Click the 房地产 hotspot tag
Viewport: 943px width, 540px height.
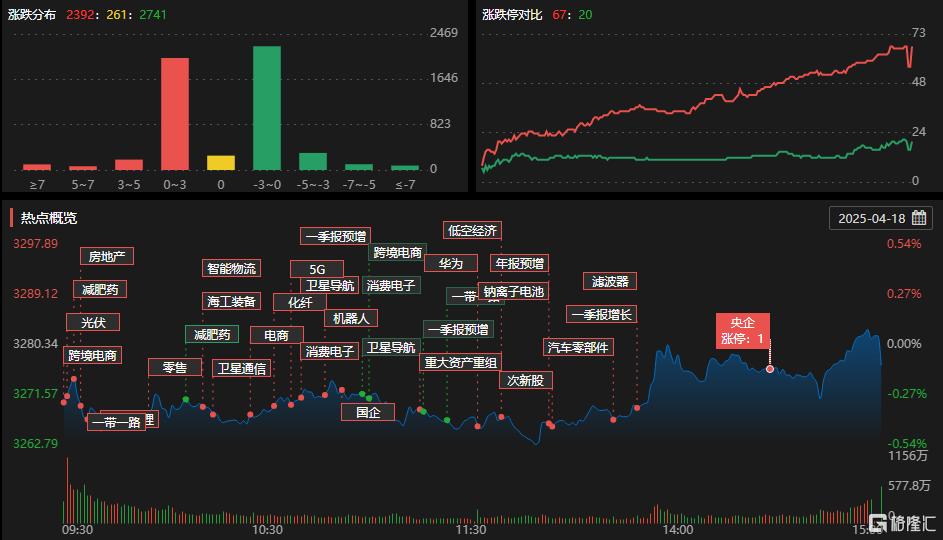click(x=107, y=256)
